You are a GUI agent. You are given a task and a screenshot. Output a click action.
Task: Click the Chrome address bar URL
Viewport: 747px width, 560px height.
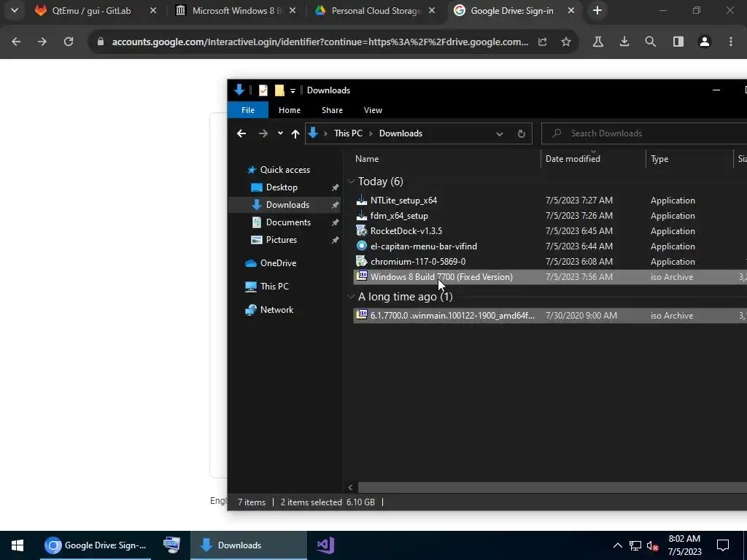tap(320, 42)
